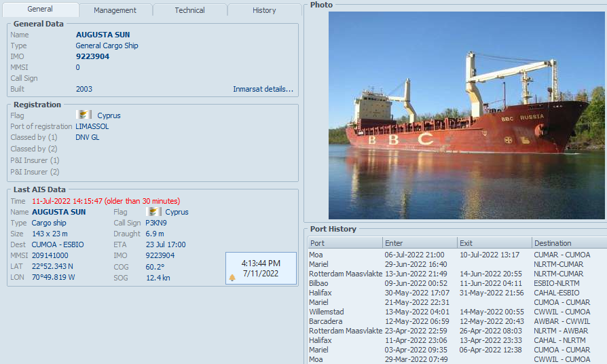
Task: Select IMO number 9223904 in General Data
Action: (92, 56)
